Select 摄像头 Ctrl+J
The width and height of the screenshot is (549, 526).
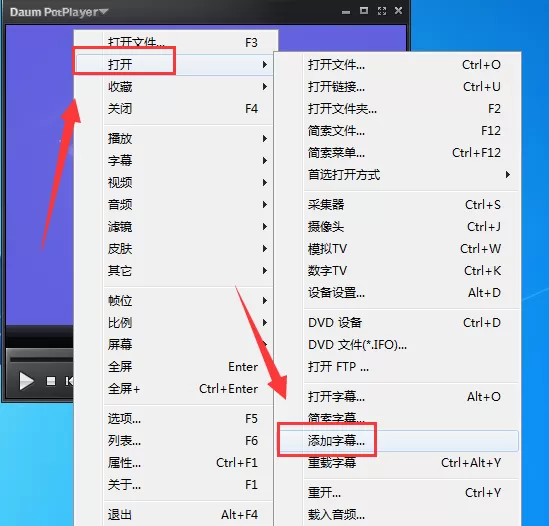click(397, 227)
